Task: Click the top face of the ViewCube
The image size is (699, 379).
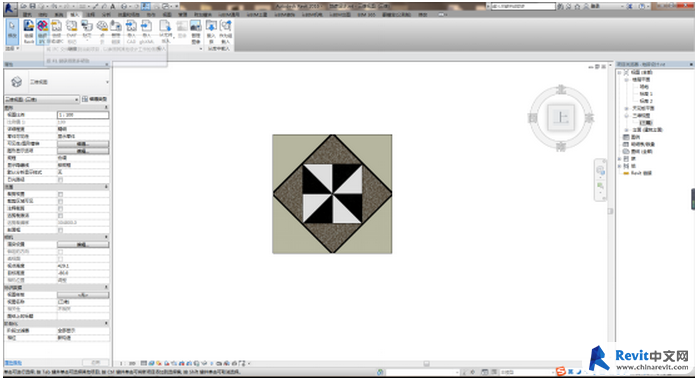Action: click(x=561, y=118)
